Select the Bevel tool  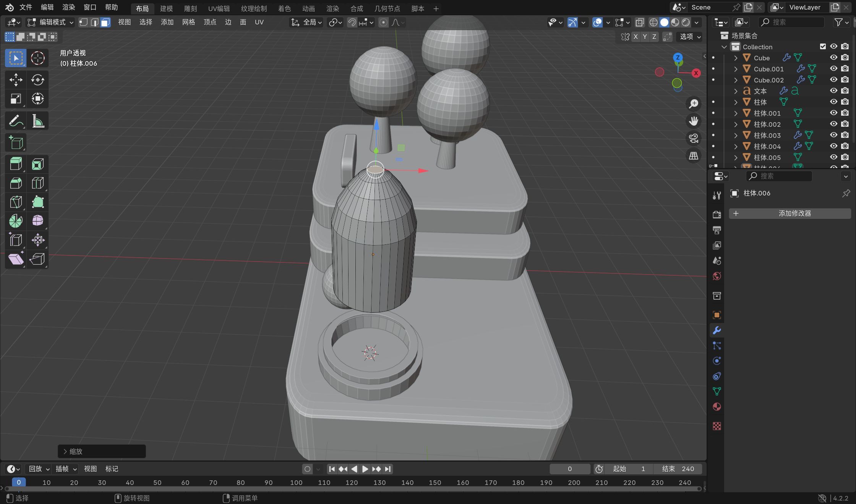16,183
